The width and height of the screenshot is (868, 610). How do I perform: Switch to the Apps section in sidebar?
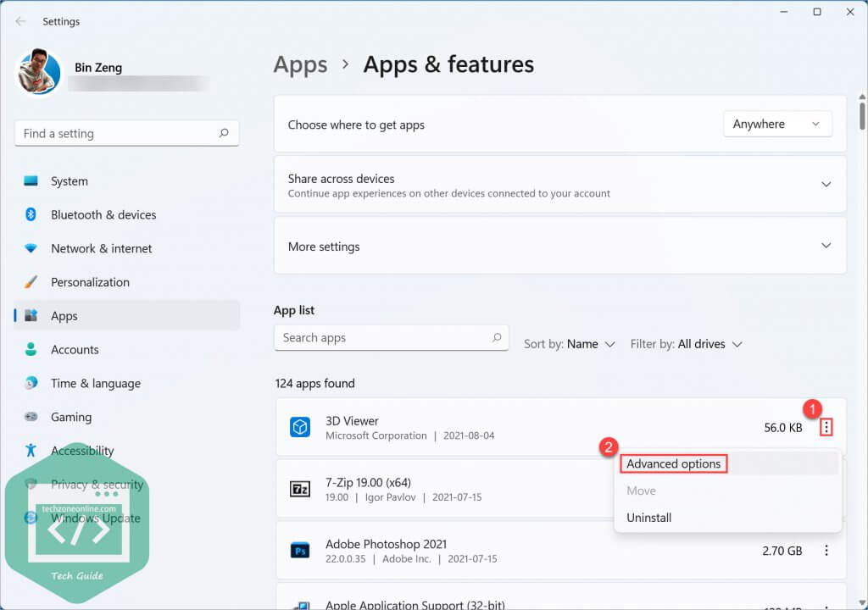click(64, 315)
